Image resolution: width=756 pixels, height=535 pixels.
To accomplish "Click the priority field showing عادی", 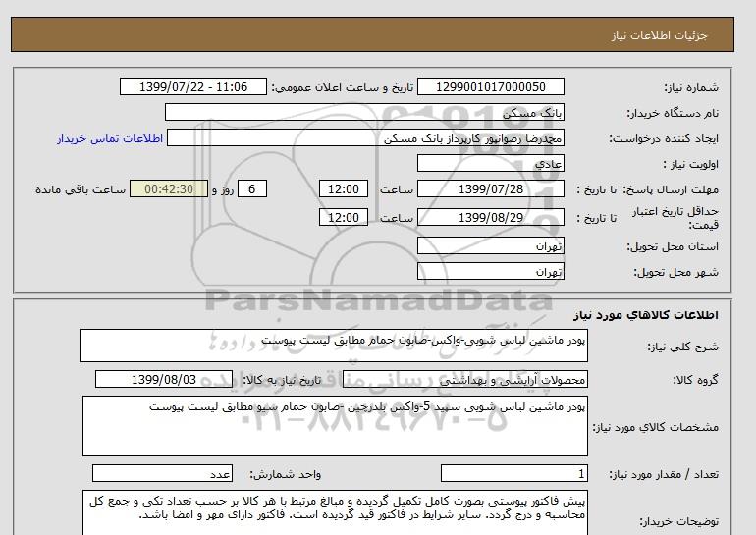I will point(491,164).
